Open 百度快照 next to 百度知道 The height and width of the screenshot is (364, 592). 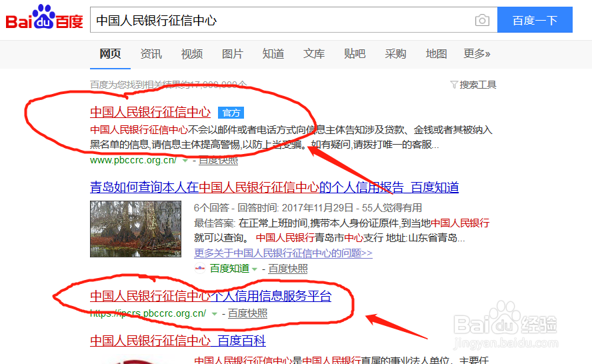tap(288, 269)
